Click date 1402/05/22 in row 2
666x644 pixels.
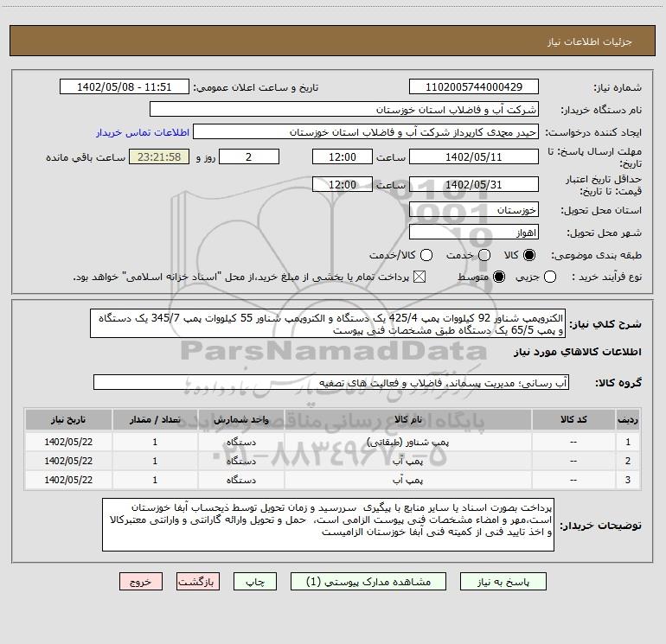(68, 461)
